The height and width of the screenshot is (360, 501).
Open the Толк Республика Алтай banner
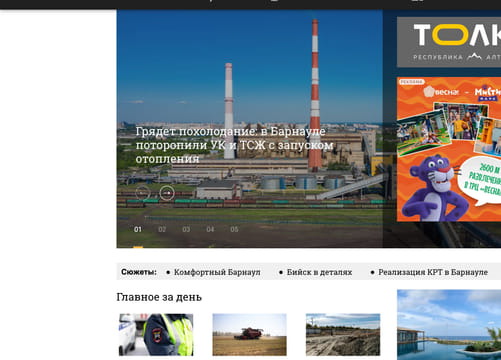coord(449,42)
